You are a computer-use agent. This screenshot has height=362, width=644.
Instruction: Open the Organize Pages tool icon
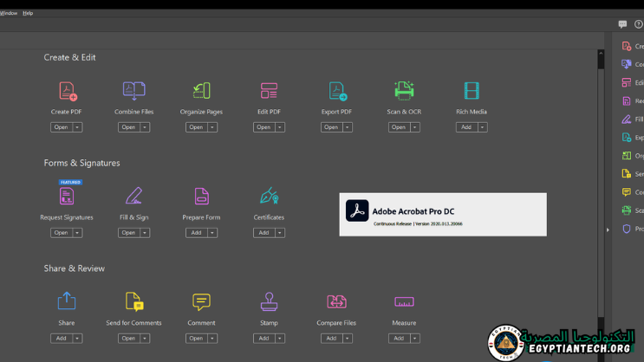[x=202, y=91]
